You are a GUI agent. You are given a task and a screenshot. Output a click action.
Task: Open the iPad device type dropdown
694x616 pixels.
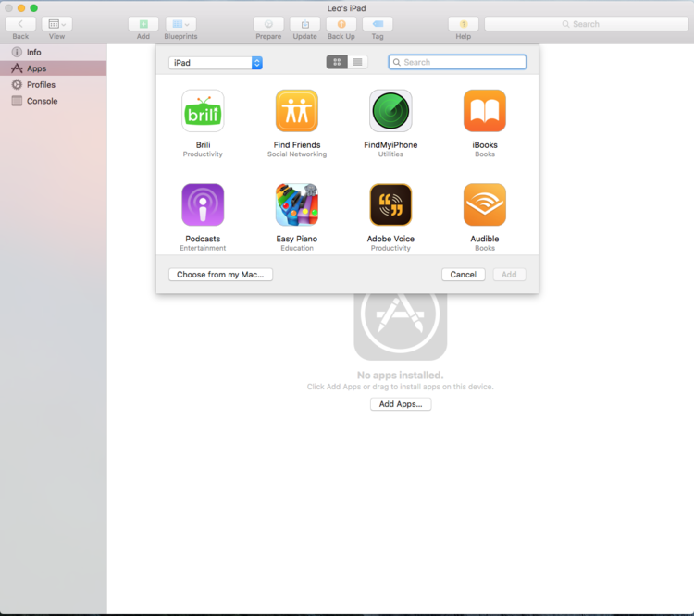[216, 63]
